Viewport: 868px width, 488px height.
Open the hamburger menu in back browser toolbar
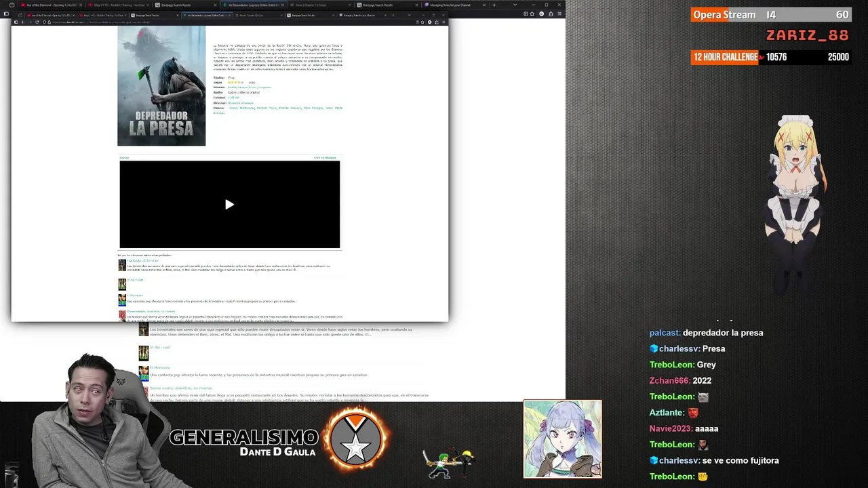tap(558, 14)
